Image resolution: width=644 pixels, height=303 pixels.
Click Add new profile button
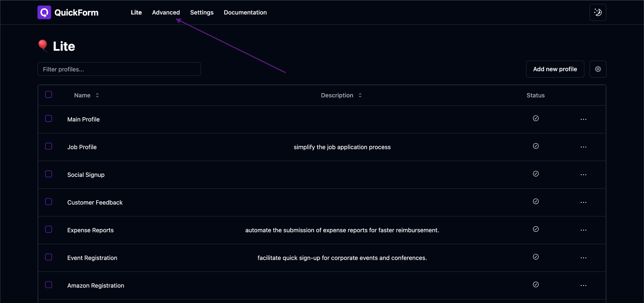tap(555, 69)
